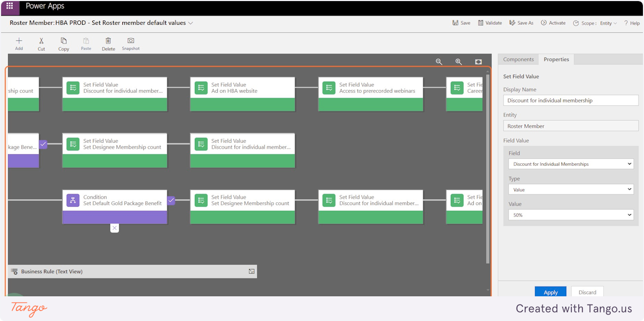Open the Type dropdown showing Value
This screenshot has height=321, width=644.
pyautogui.click(x=570, y=189)
